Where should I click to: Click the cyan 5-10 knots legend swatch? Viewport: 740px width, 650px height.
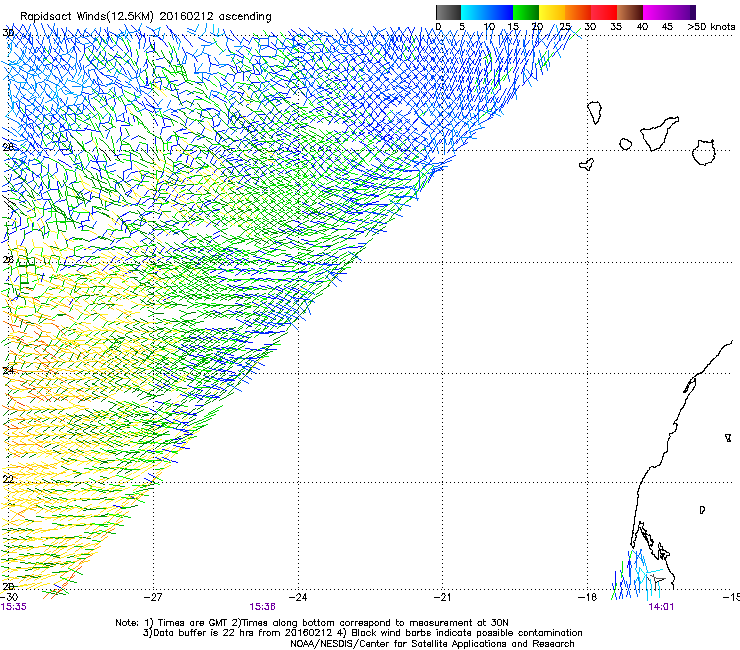[x=474, y=12]
